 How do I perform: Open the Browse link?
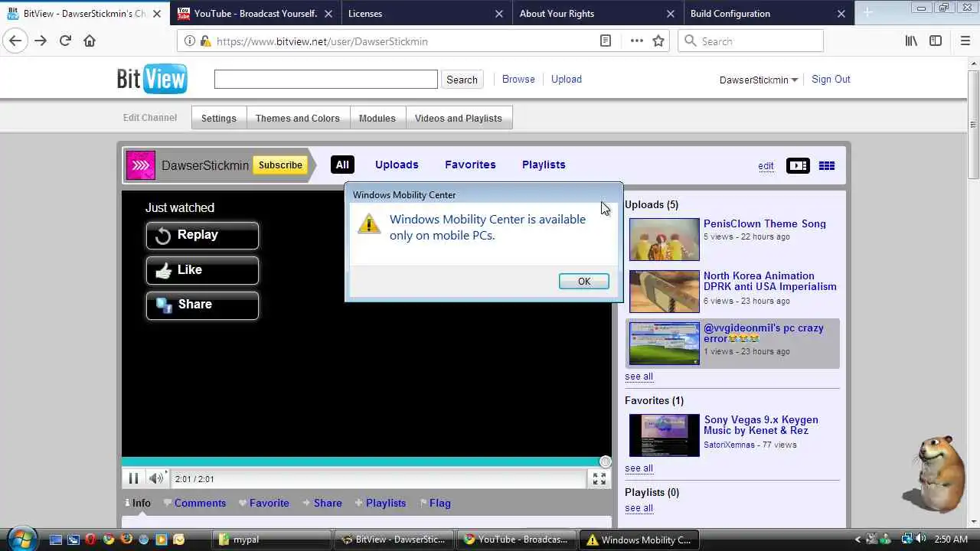point(518,79)
